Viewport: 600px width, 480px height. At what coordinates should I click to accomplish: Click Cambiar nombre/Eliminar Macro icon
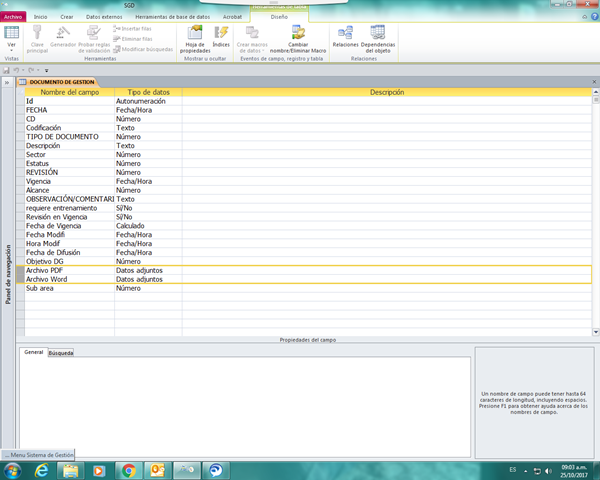[298, 39]
